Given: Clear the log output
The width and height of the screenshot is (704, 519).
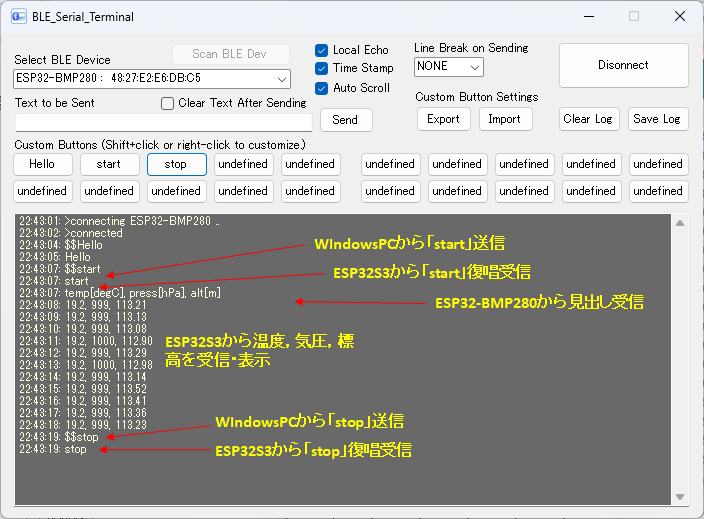Looking at the screenshot, I should [588, 119].
